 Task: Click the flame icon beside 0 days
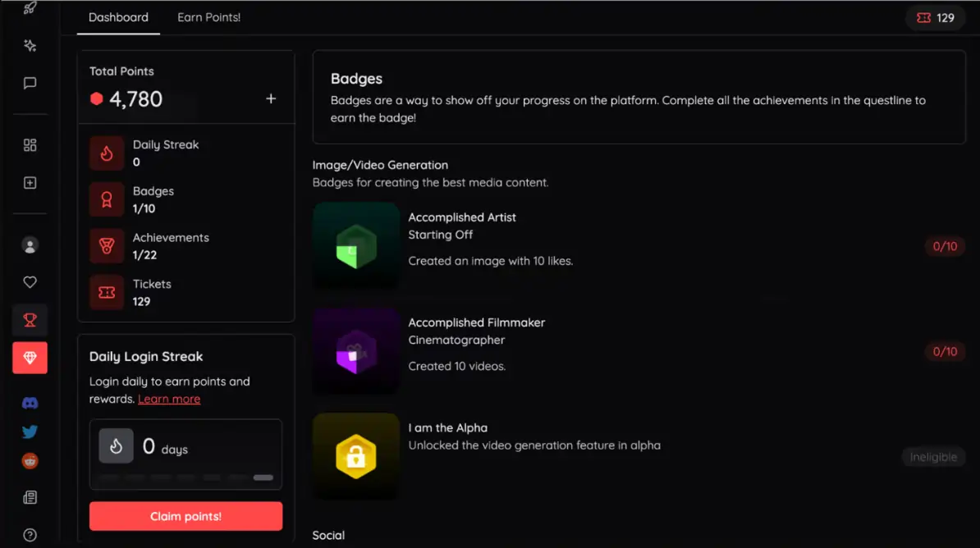pyautogui.click(x=116, y=445)
